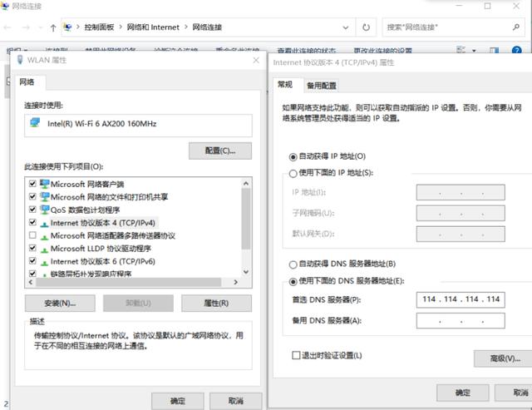
Task: Select the Microsoft 网络客户端 item icon
Action: point(44,184)
